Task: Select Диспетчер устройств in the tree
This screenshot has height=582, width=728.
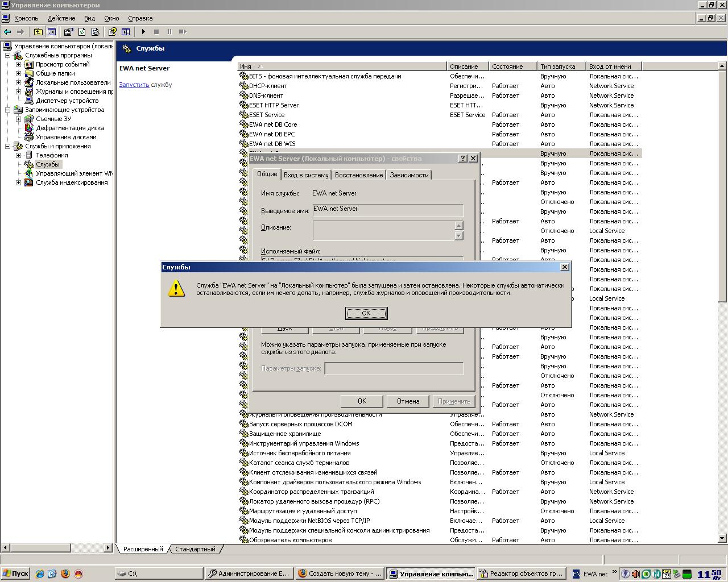Action: point(67,101)
